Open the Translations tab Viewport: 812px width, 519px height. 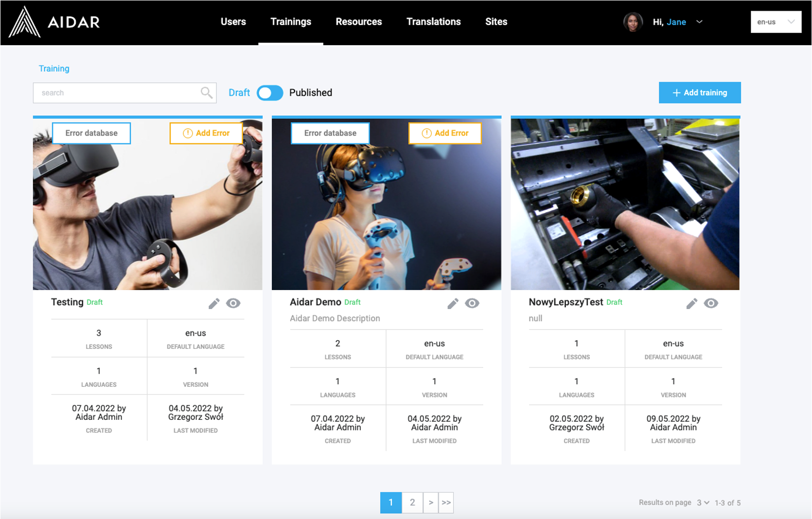(x=434, y=22)
